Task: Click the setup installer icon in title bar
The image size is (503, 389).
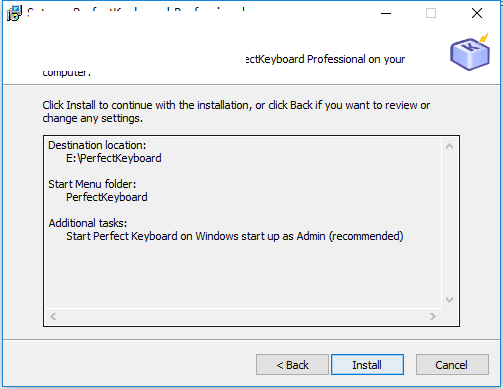Action: (14, 13)
